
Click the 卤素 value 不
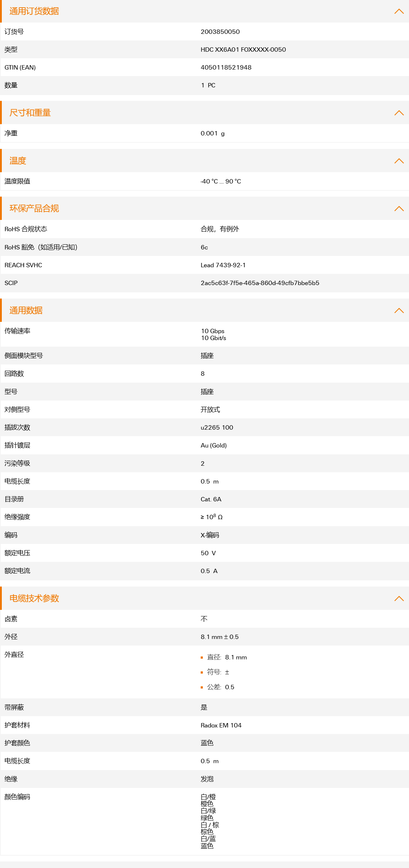[x=204, y=619]
